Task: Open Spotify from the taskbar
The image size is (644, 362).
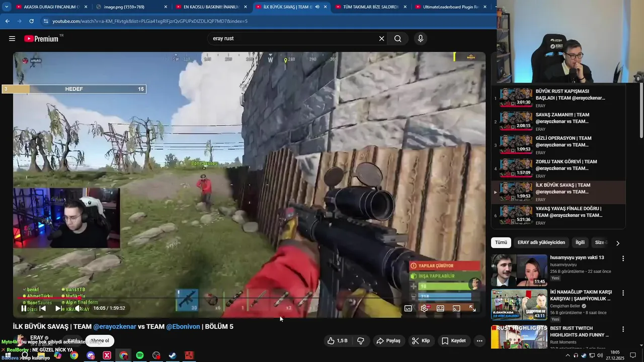Action: 140,355
